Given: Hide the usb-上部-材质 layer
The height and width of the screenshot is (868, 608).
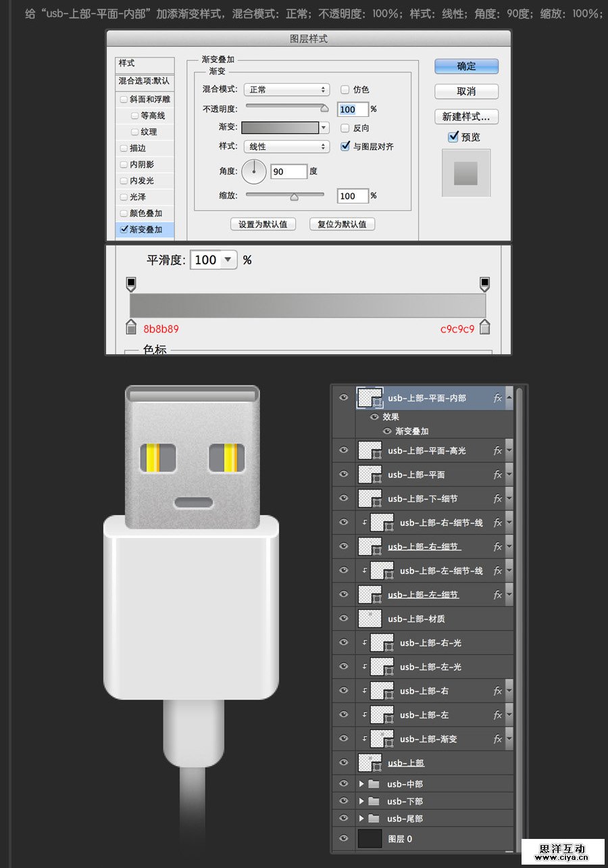Looking at the screenshot, I should tap(343, 619).
